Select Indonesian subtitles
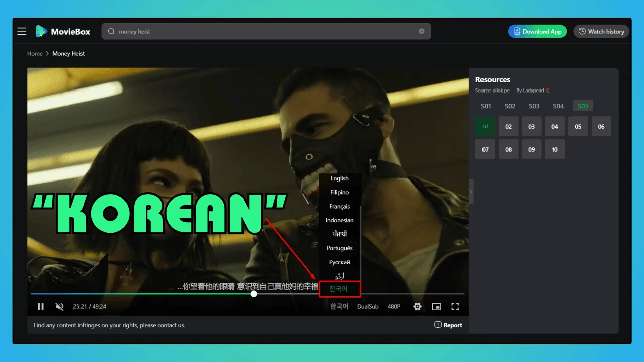 340,220
